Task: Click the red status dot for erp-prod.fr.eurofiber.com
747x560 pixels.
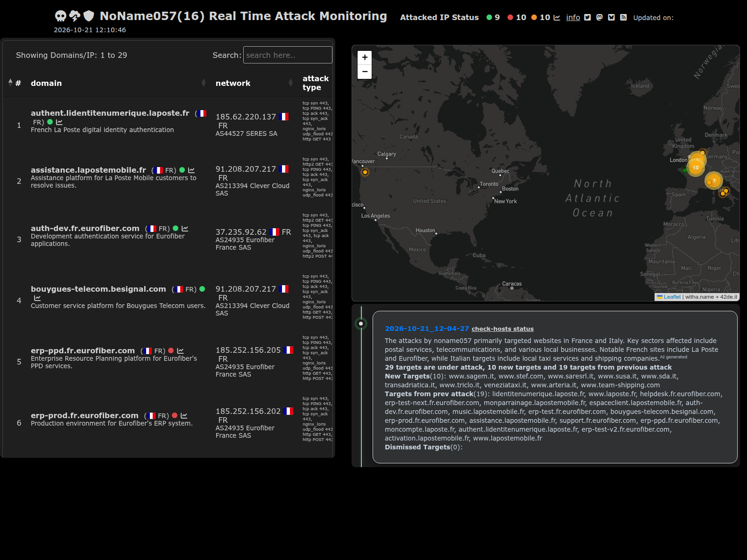Action: pyautogui.click(x=175, y=415)
